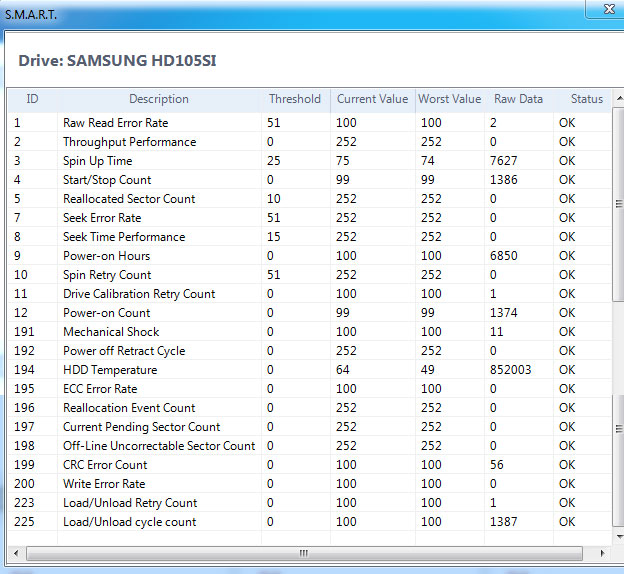624x574 pixels.
Task: Select the Spin Up Time row
Action: tap(309, 161)
